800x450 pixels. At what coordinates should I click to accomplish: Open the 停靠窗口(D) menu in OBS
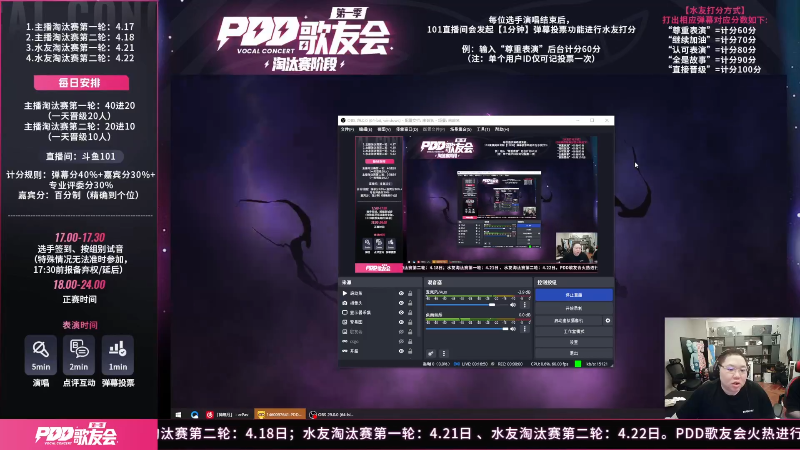(407, 130)
